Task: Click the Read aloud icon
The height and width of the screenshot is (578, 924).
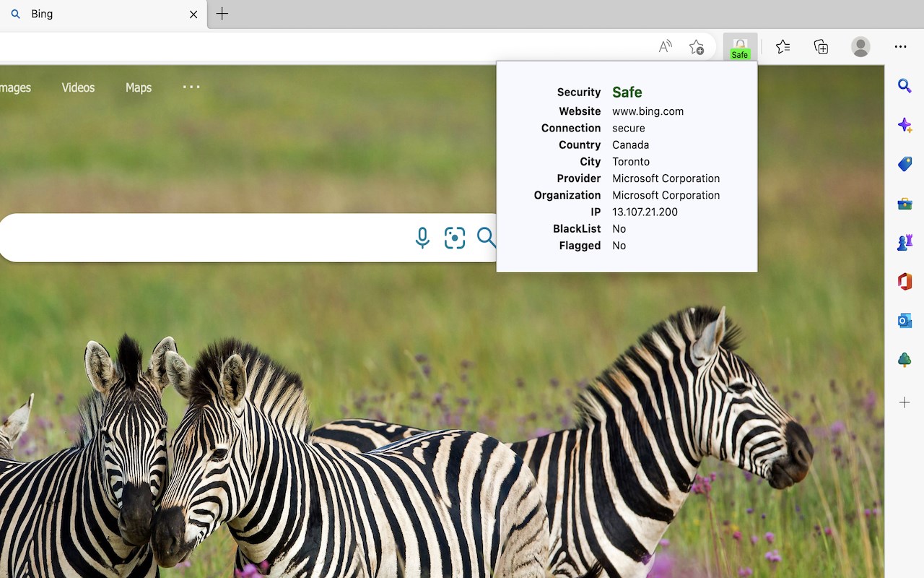Action: tap(666, 47)
